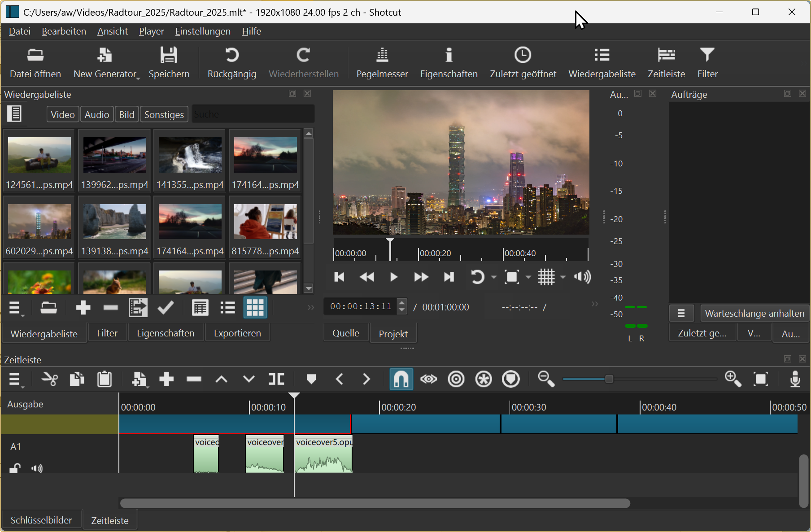Mute the A1 audio track

tap(37, 469)
